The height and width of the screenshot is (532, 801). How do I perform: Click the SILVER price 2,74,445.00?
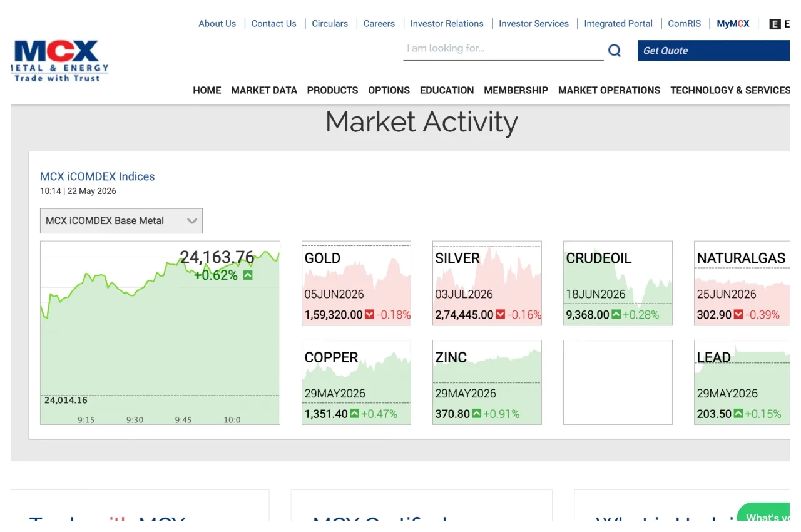click(464, 315)
